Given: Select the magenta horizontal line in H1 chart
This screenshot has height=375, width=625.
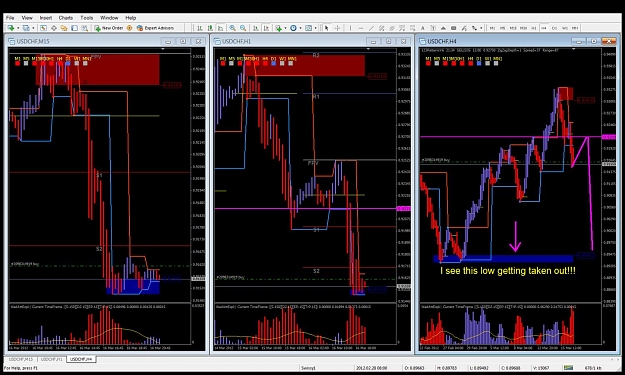Looking at the screenshot, I should pyautogui.click(x=305, y=208).
